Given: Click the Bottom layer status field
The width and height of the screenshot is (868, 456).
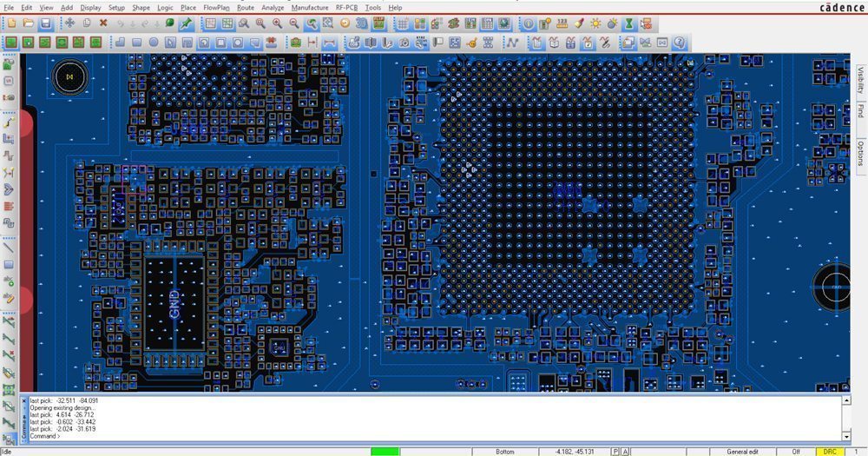Looking at the screenshot, I should 505,453.
